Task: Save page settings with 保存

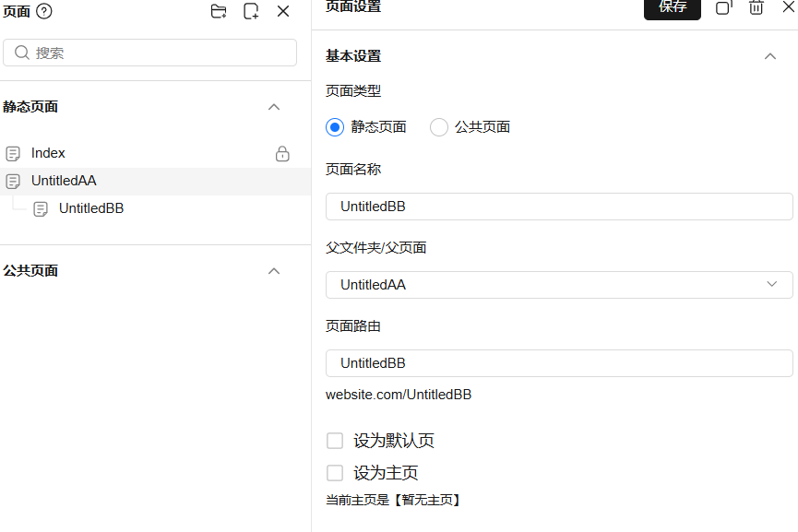Action: (673, 7)
